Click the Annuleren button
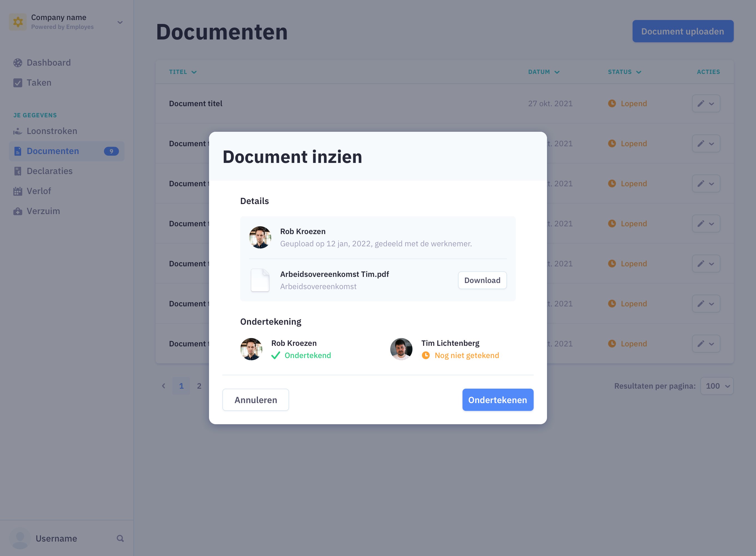 [x=255, y=400]
